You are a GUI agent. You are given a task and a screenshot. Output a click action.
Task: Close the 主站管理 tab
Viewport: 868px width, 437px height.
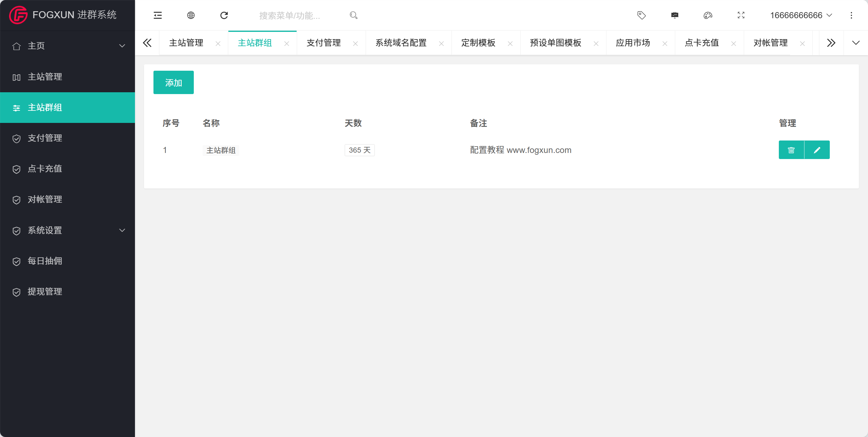218,43
